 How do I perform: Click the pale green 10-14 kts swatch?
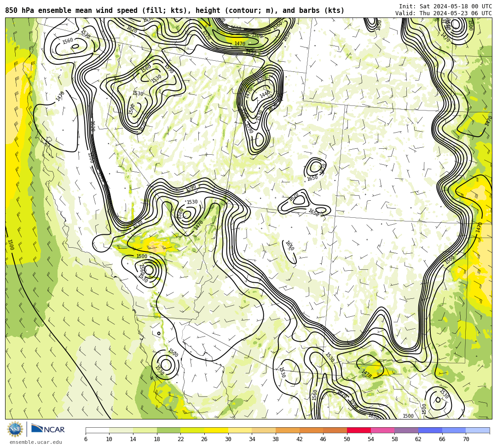pos(121,430)
